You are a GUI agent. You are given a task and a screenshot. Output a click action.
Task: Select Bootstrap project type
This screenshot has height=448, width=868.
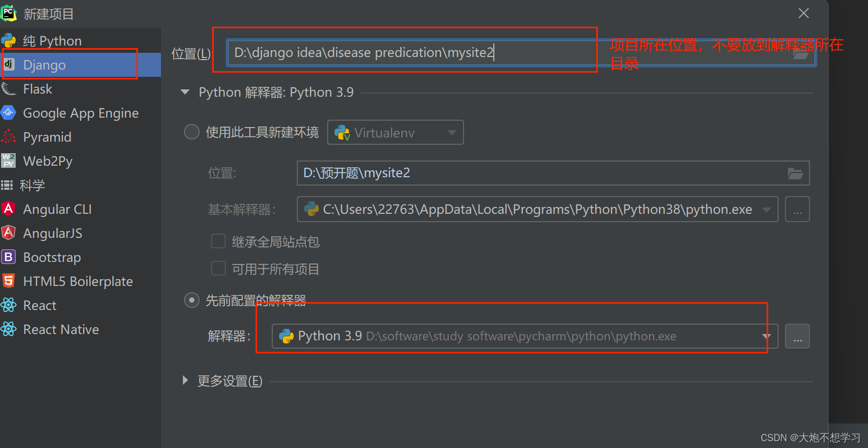[x=80, y=257]
